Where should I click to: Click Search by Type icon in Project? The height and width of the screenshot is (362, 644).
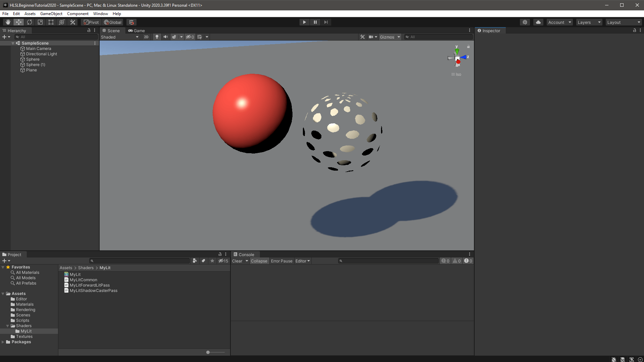coord(195,261)
